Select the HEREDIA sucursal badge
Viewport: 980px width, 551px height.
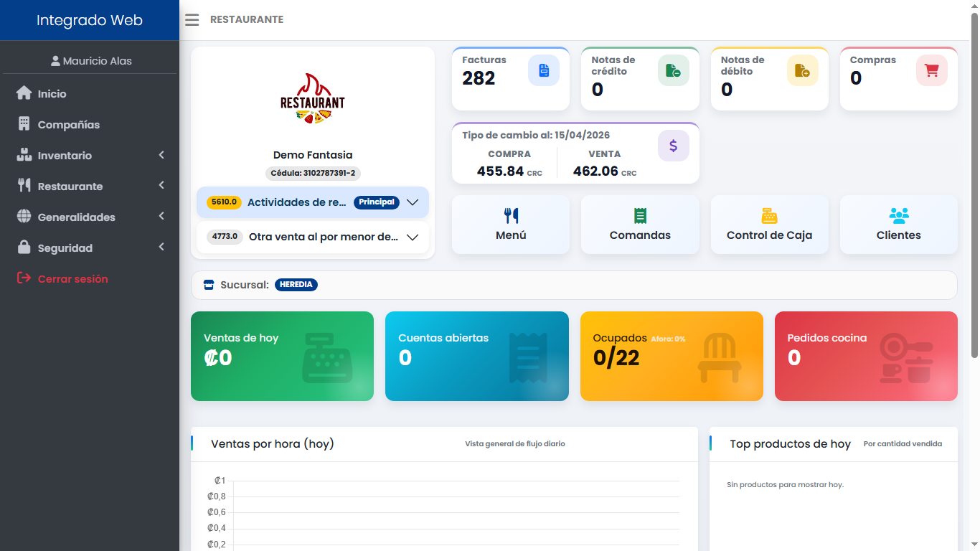[x=296, y=284]
